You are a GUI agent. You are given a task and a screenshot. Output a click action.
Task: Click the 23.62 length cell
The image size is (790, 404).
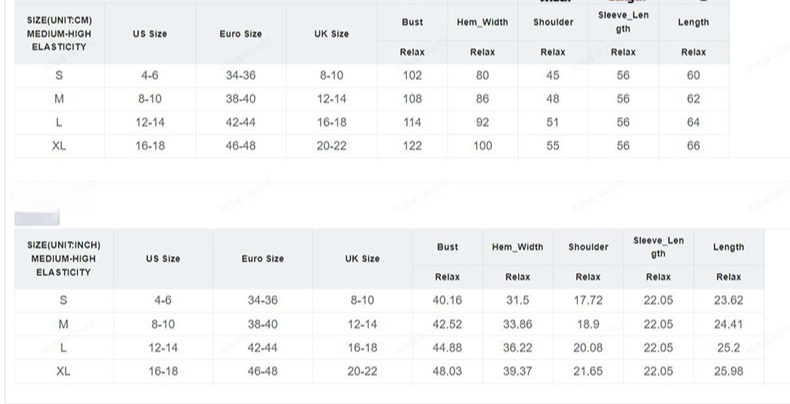click(x=729, y=300)
